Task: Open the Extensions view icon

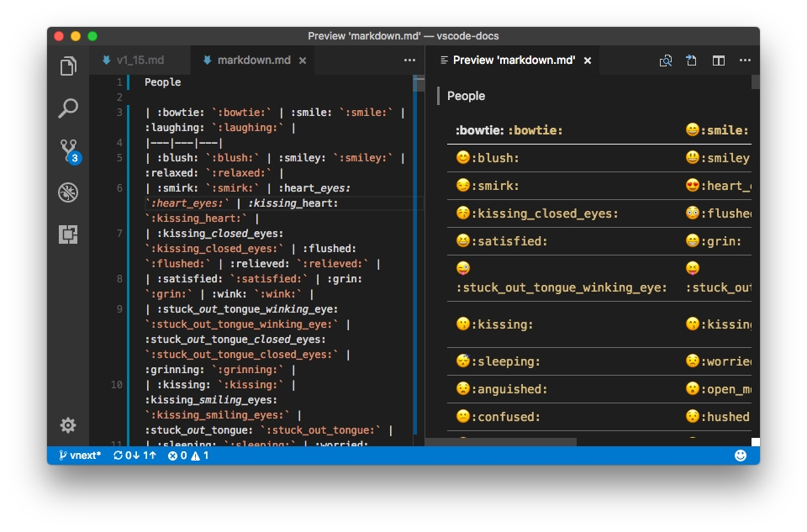Action: 68,234
